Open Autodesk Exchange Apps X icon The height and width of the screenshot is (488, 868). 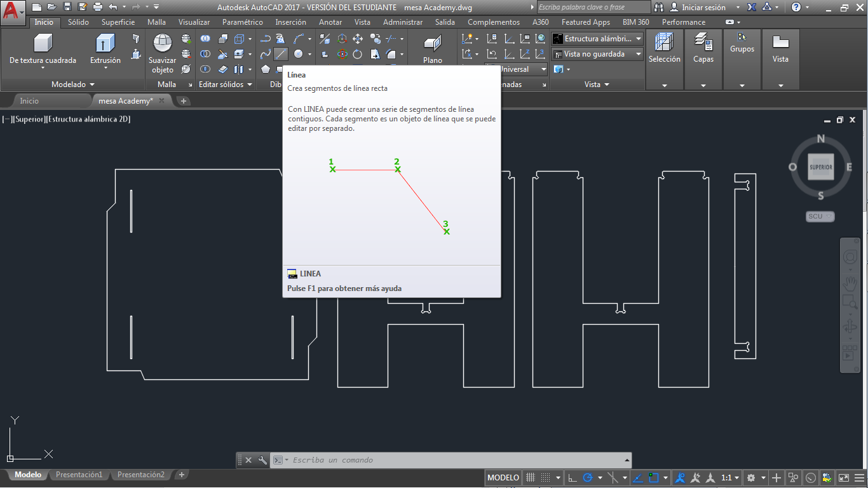[752, 8]
